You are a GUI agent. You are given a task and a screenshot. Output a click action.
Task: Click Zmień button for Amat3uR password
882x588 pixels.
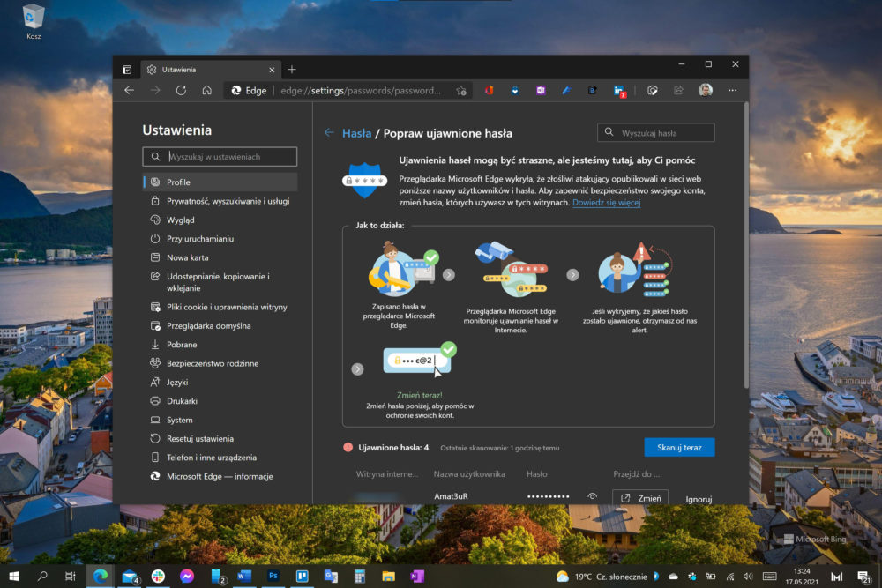point(640,498)
